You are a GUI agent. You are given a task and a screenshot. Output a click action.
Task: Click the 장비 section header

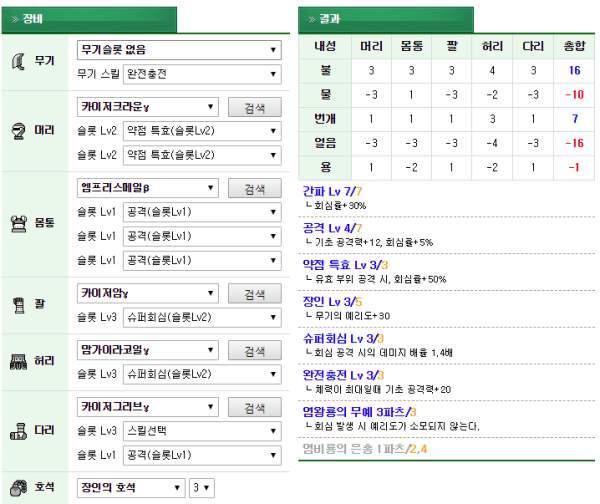(x=89, y=20)
